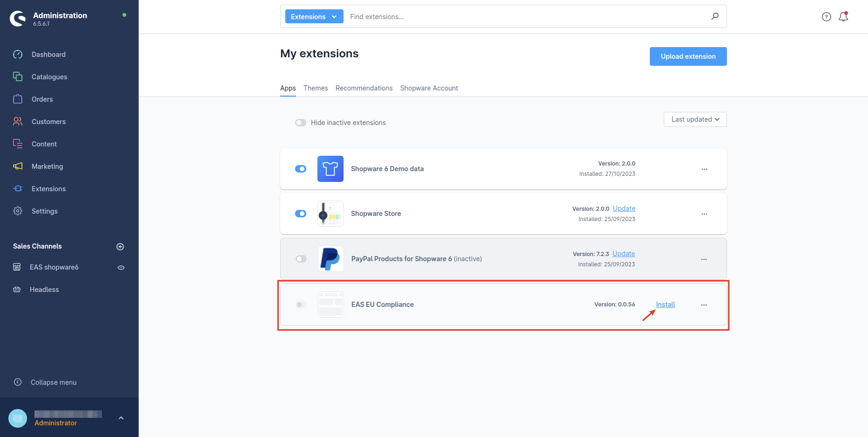Open Dashboard from the sidebar
The height and width of the screenshot is (437, 868).
48,55
